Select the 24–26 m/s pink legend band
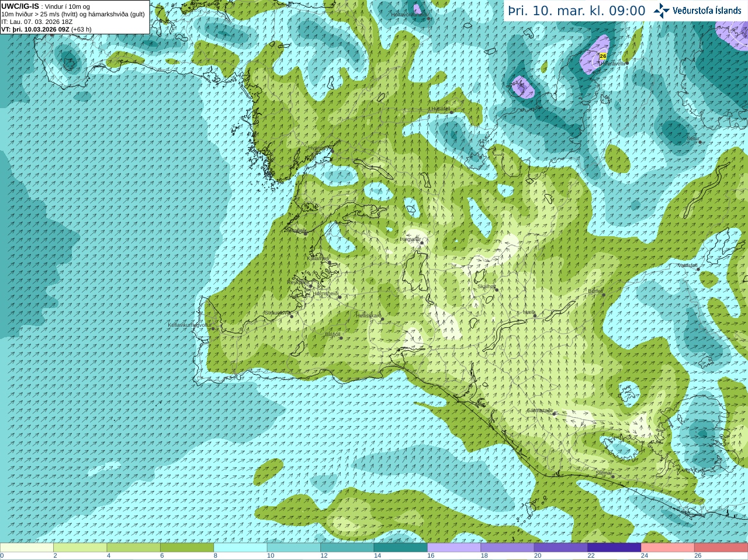 667,548
